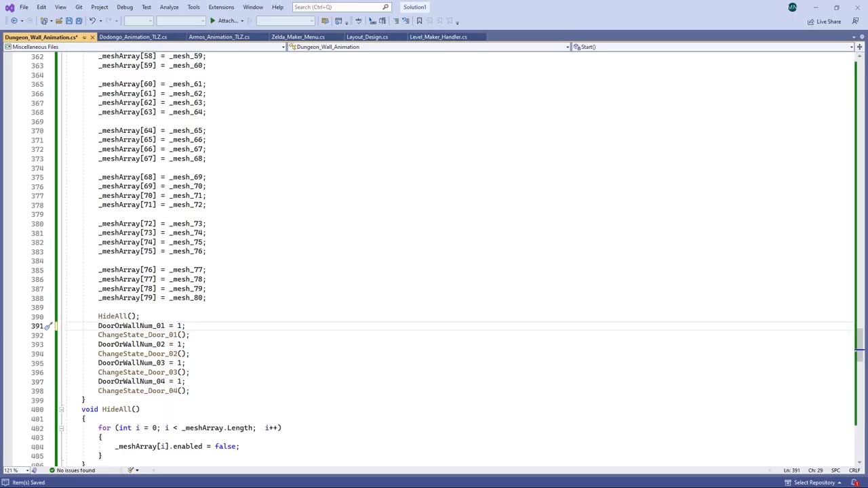Screen dimensions: 868x488
Task: Click the Visual Studio logo icon
Action: coord(9,7)
